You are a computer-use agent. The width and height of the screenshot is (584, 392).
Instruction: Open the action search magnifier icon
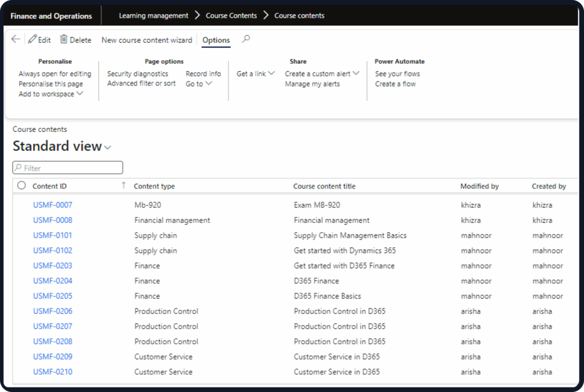[246, 39]
